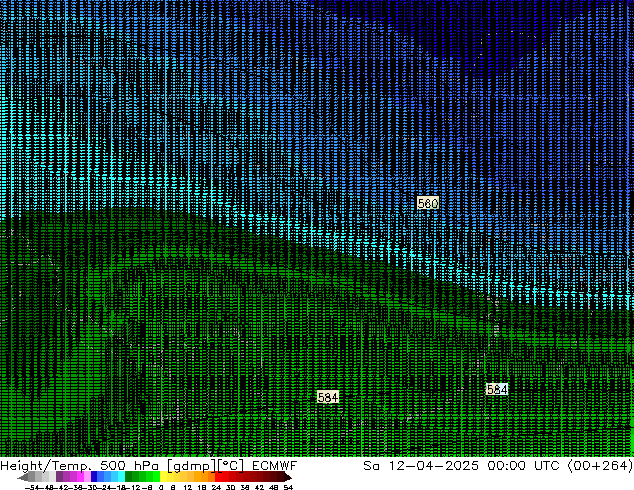Click the ECMWF model label
The height and width of the screenshot is (490, 634).
275,466
